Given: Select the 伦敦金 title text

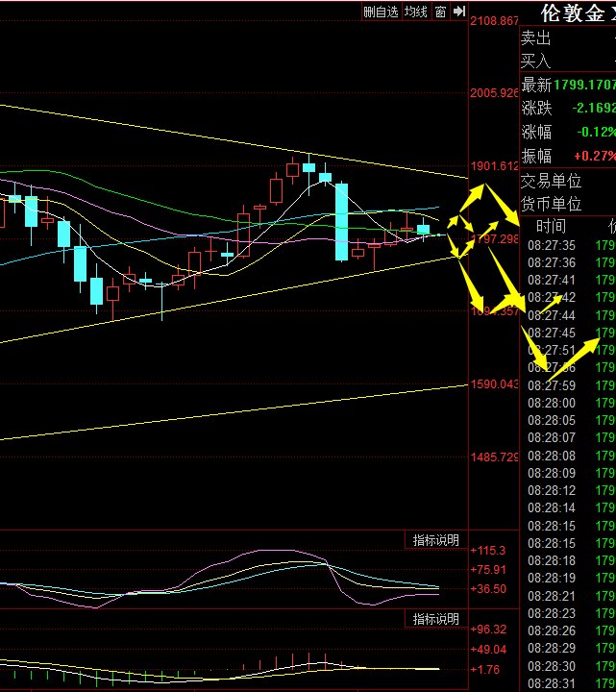Looking at the screenshot, I should (573, 13).
